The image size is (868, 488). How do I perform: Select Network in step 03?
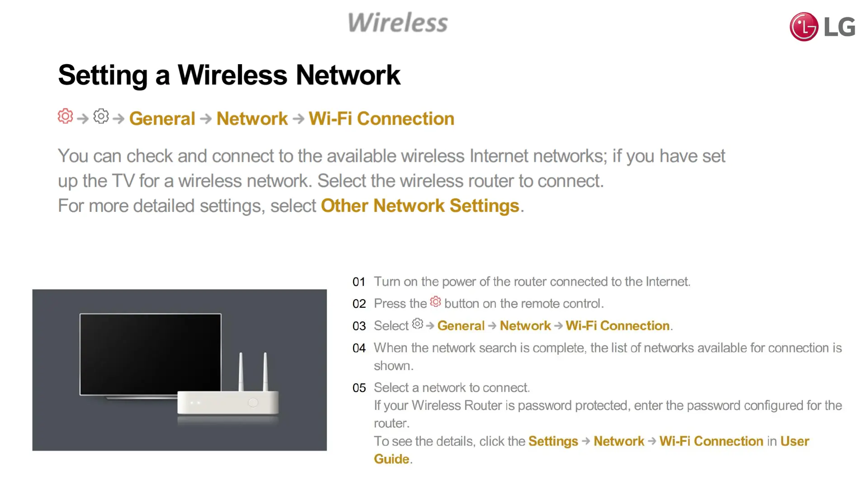[525, 326]
